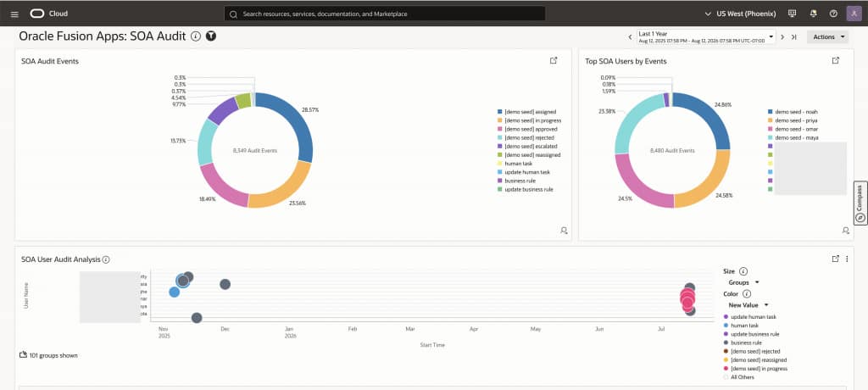This screenshot has height=390, width=868.
Task: Open Cloud Shell developer tools icon
Action: pyautogui.click(x=793, y=14)
